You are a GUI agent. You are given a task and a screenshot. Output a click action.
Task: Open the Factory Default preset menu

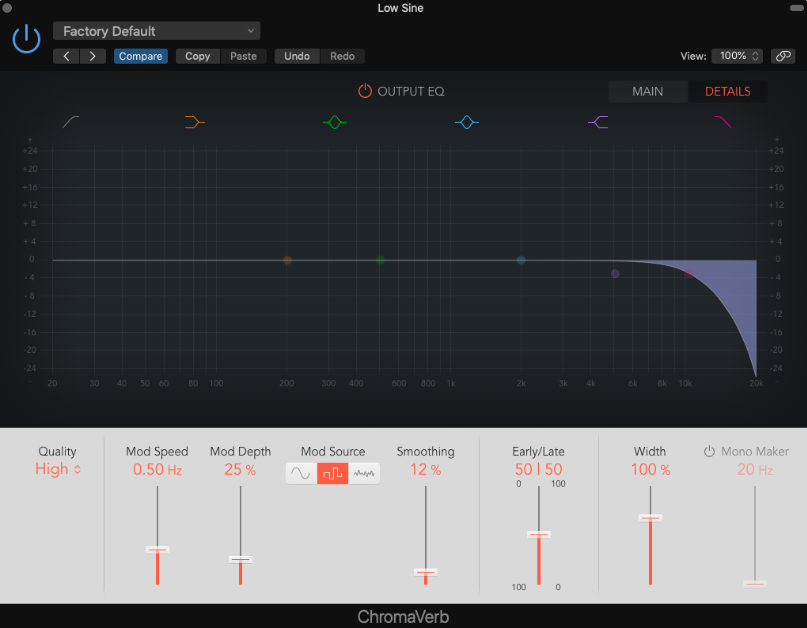(156, 30)
